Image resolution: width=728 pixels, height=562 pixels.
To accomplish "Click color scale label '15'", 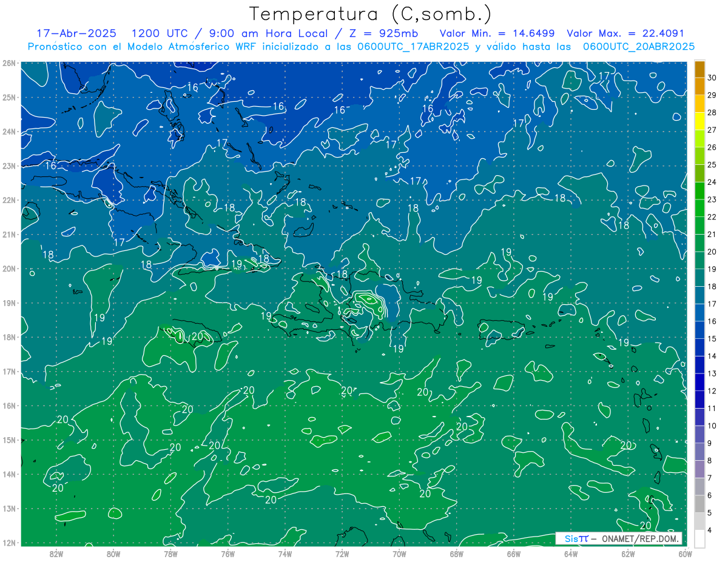I will point(712,338).
